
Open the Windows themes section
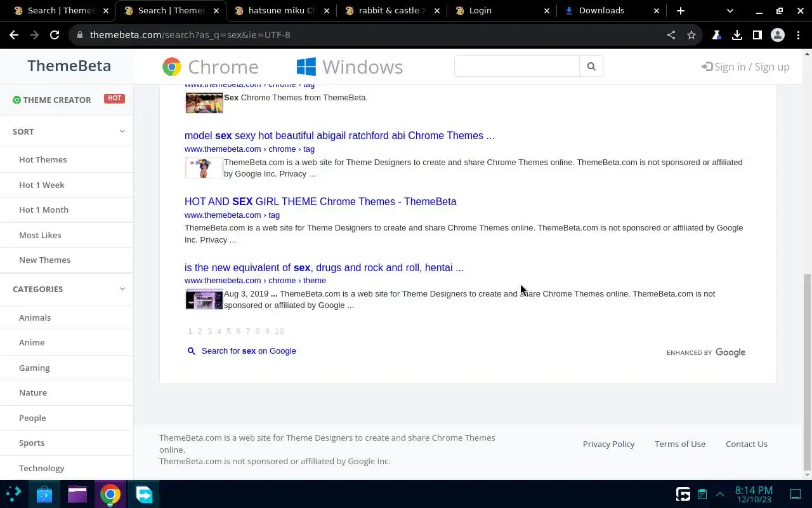pos(350,67)
